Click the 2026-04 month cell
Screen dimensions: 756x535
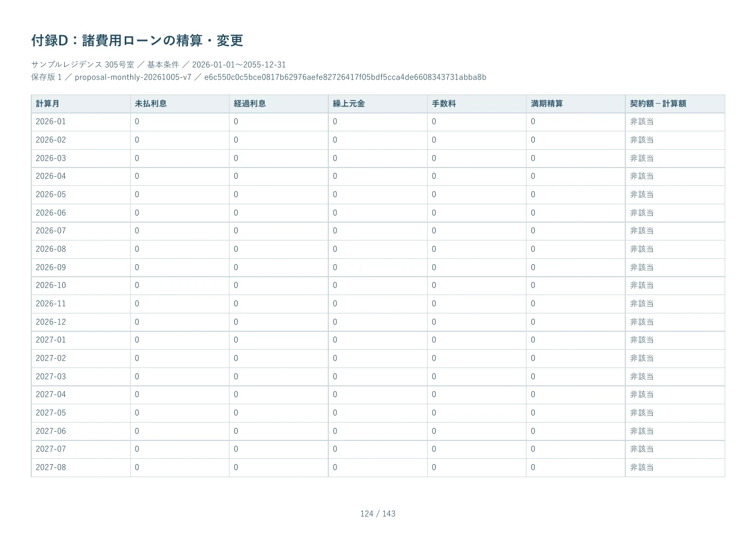coord(80,177)
